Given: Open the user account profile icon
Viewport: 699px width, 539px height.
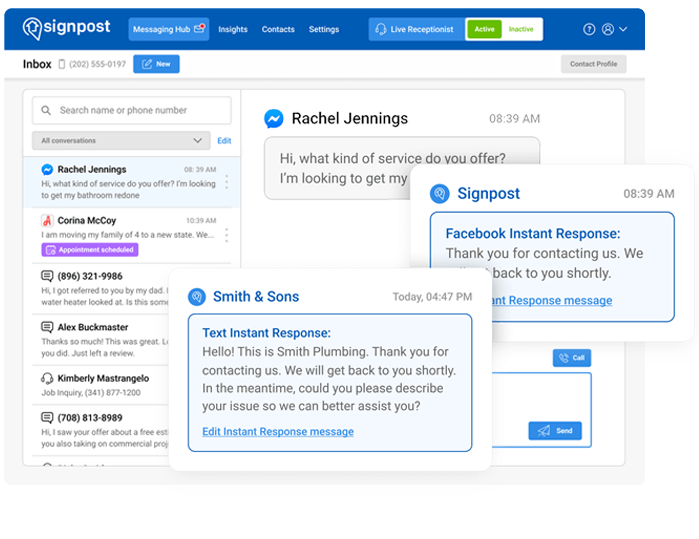Looking at the screenshot, I should 607,30.
